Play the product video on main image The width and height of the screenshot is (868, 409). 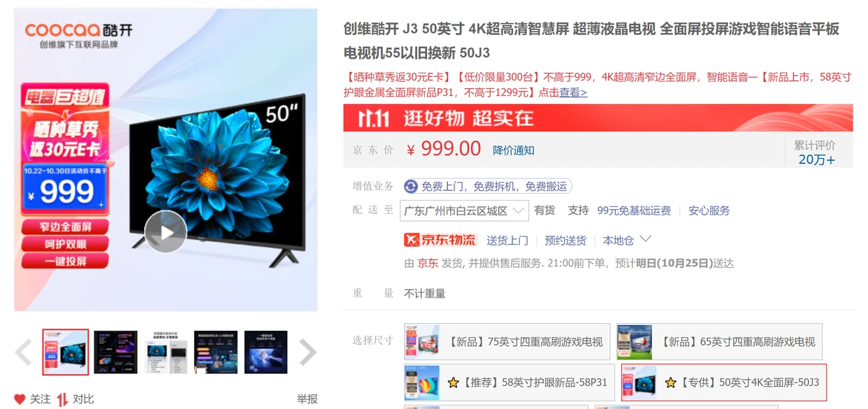pos(166,231)
